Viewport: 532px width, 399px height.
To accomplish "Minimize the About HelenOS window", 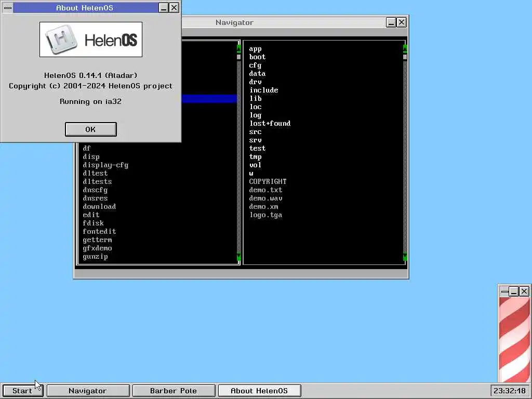I will (164, 7).
